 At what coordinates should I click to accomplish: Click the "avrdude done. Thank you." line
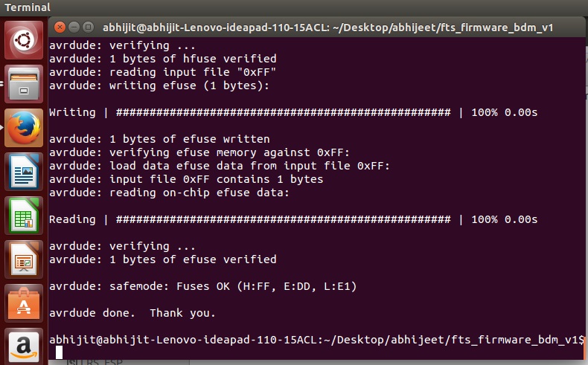(x=132, y=313)
